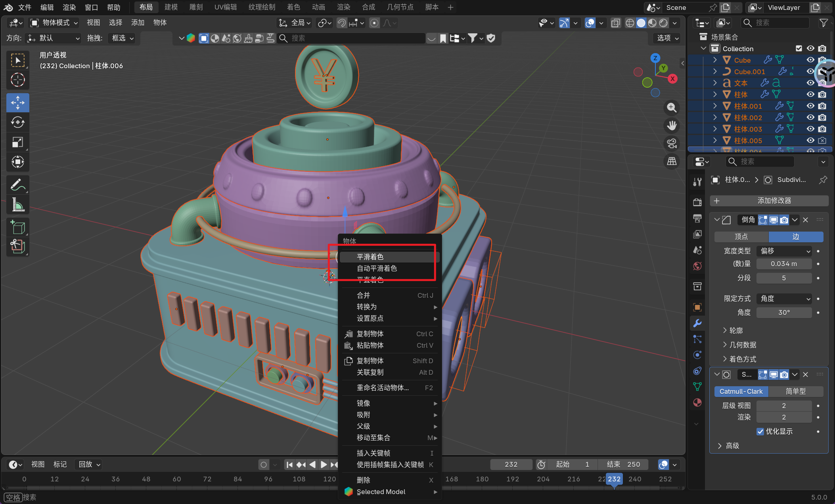Switch the bevel modifier to 顶点 mode
This screenshot has height=504, width=835.
(741, 237)
